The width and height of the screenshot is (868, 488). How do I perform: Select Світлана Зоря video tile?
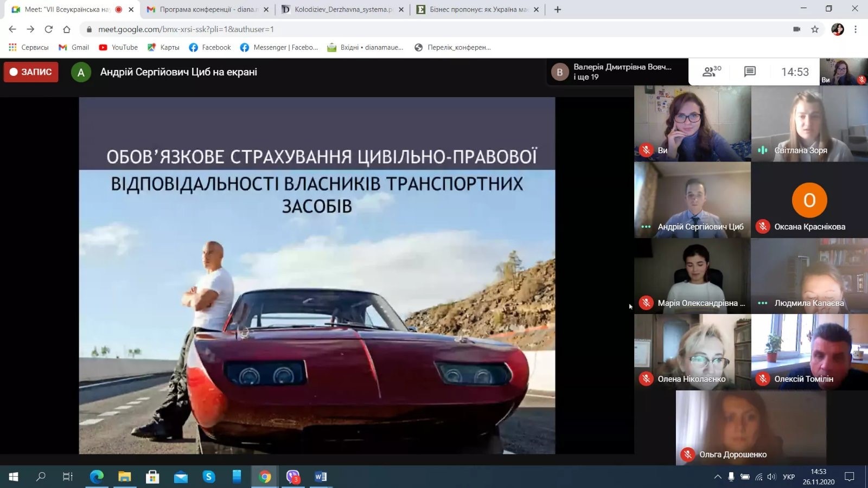click(809, 123)
